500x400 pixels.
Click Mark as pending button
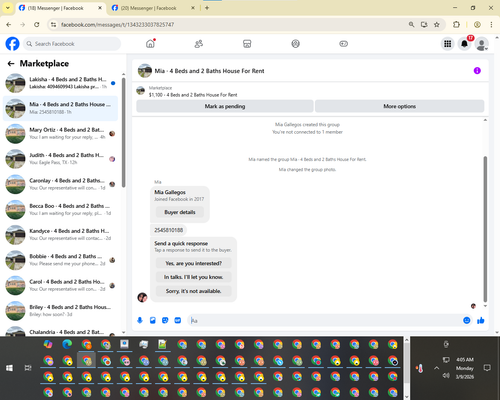[225, 106]
